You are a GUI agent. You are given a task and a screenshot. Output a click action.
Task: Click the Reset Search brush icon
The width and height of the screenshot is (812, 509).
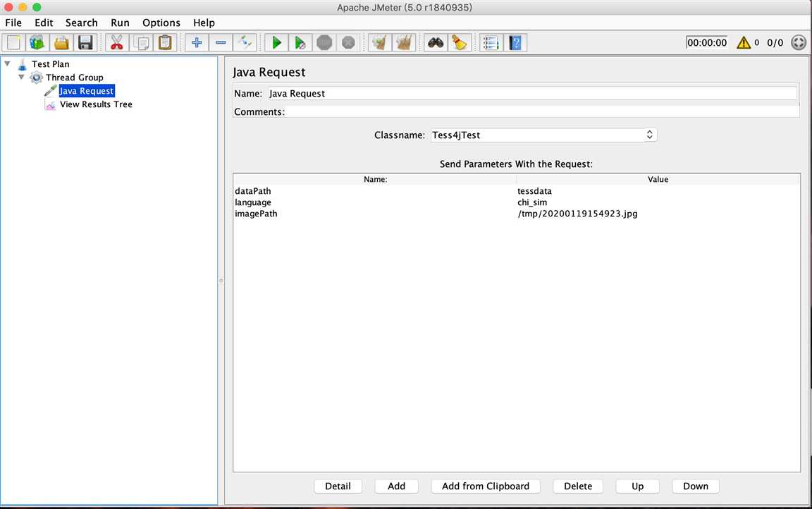[460, 42]
